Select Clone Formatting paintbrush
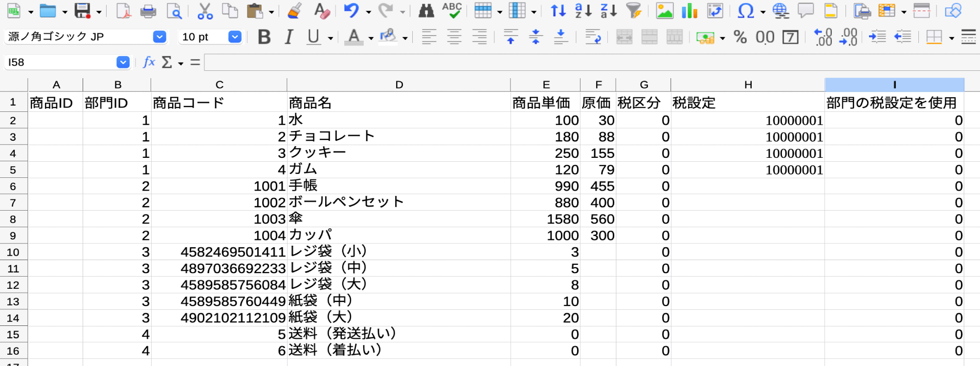 294,11
